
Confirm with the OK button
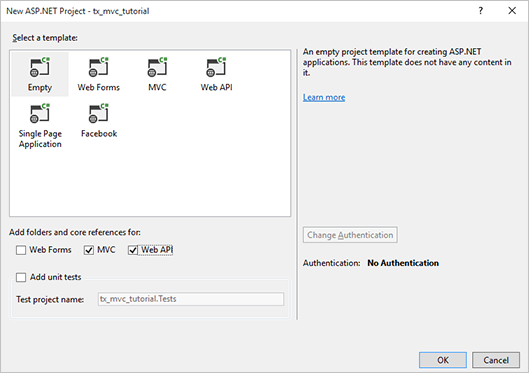pos(443,360)
